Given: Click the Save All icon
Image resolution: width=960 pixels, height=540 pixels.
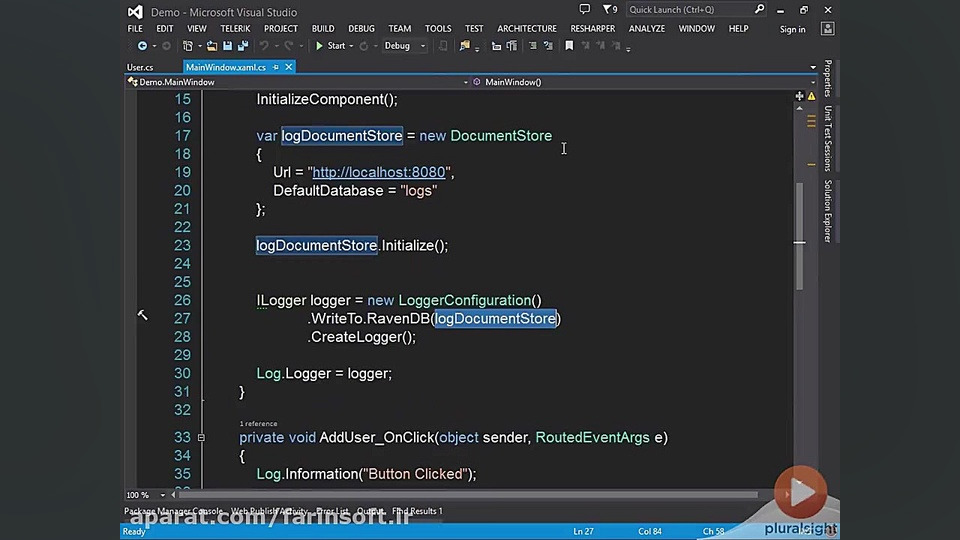Looking at the screenshot, I should pyautogui.click(x=243, y=46).
